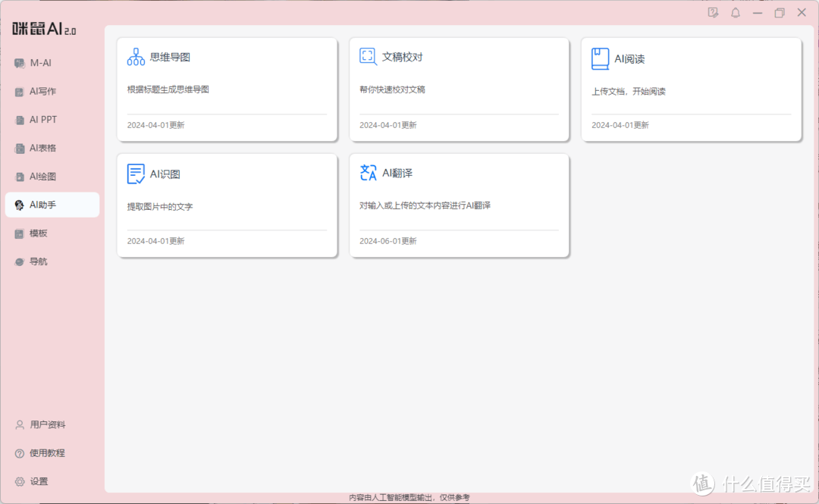Viewport: 819px width, 504px height.
Task: Go to AI PPT section
Action: pyautogui.click(x=43, y=120)
